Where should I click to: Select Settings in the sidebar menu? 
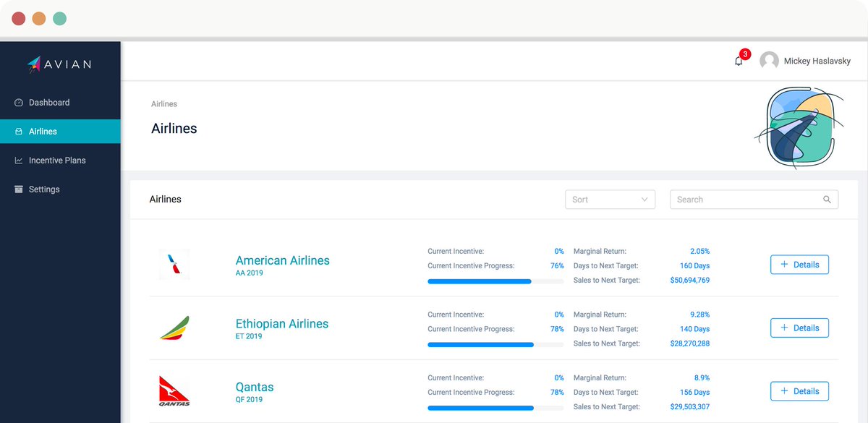[45, 189]
